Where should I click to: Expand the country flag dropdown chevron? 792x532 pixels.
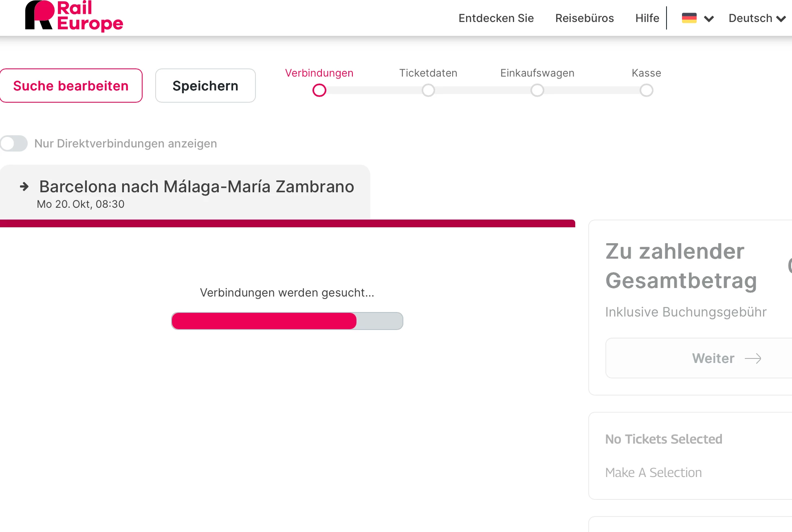point(709,19)
